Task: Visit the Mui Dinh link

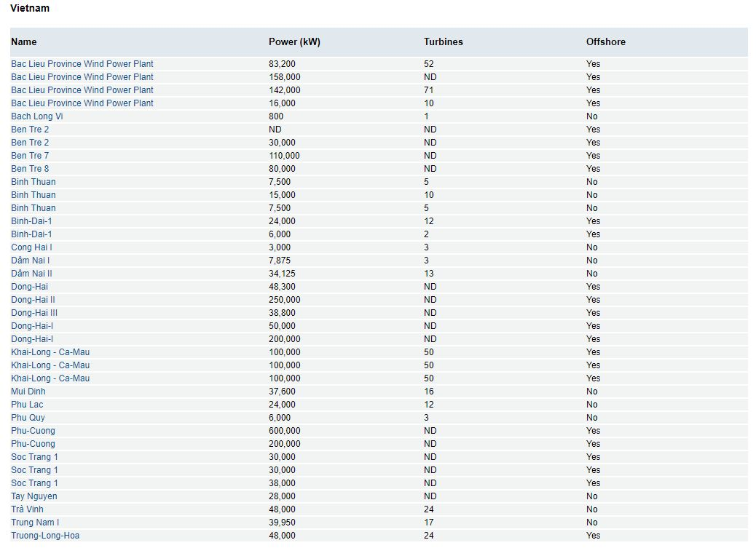Action: (x=28, y=392)
